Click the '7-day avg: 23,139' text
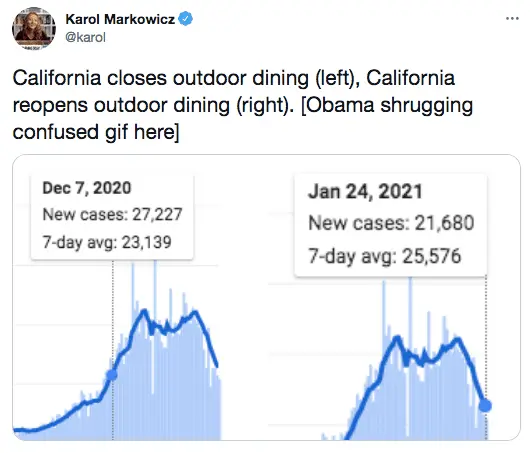Image resolution: width=530 pixels, height=453 pixels. coord(107,242)
